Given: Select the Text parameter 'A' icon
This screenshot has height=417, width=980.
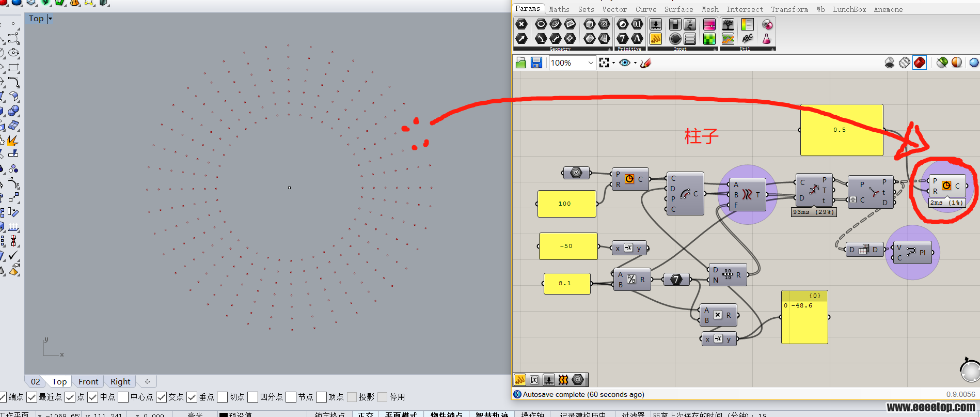Looking at the screenshot, I should pos(637,39).
